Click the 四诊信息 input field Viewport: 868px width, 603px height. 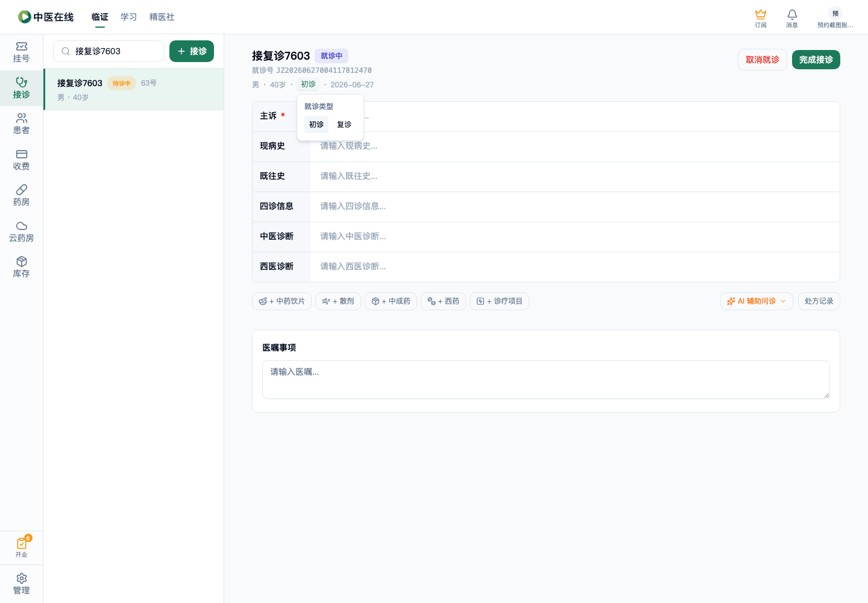click(x=574, y=207)
